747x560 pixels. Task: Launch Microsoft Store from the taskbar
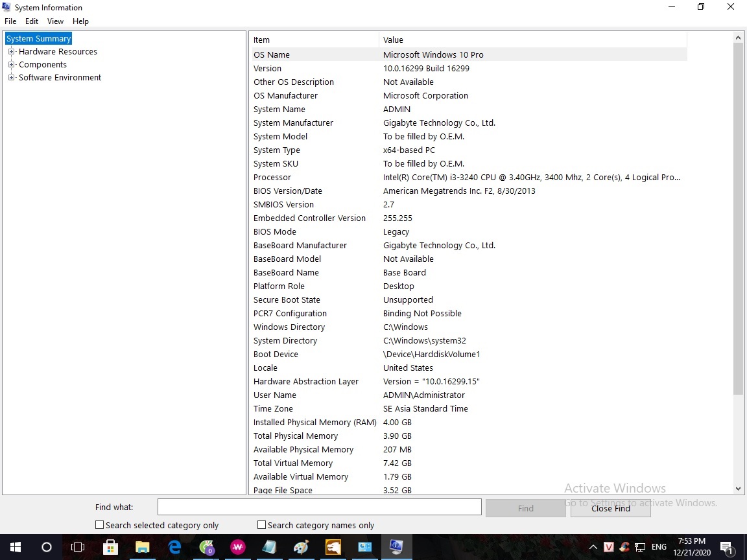click(110, 547)
